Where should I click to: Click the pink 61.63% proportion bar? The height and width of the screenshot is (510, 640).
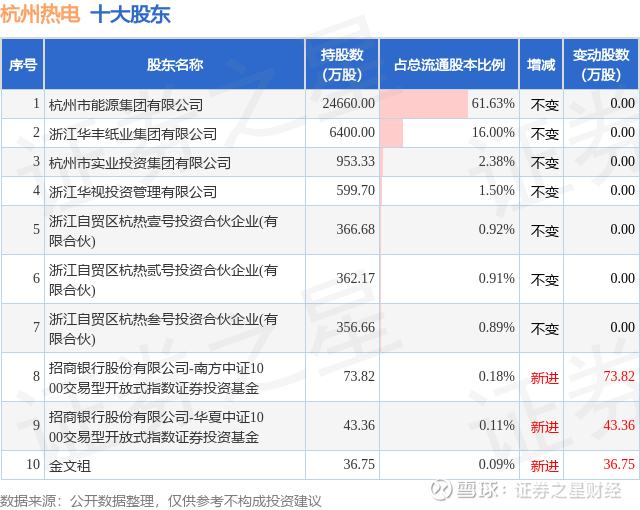click(424, 104)
